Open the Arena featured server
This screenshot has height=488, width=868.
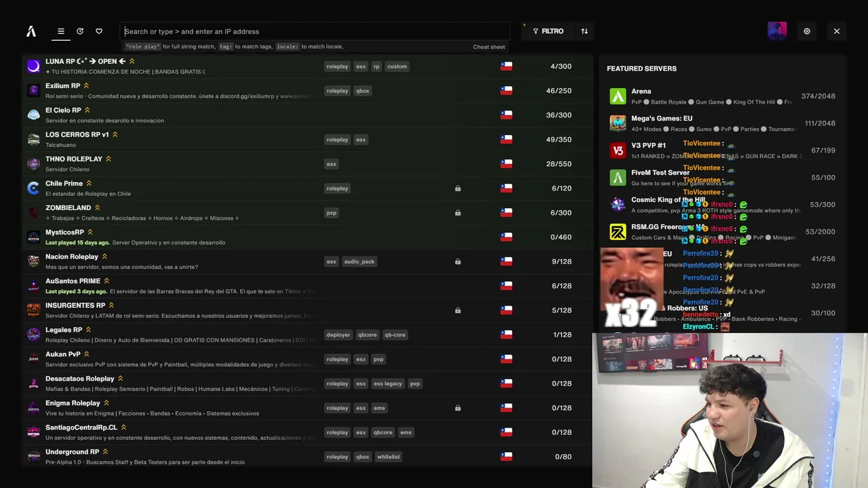pos(723,96)
